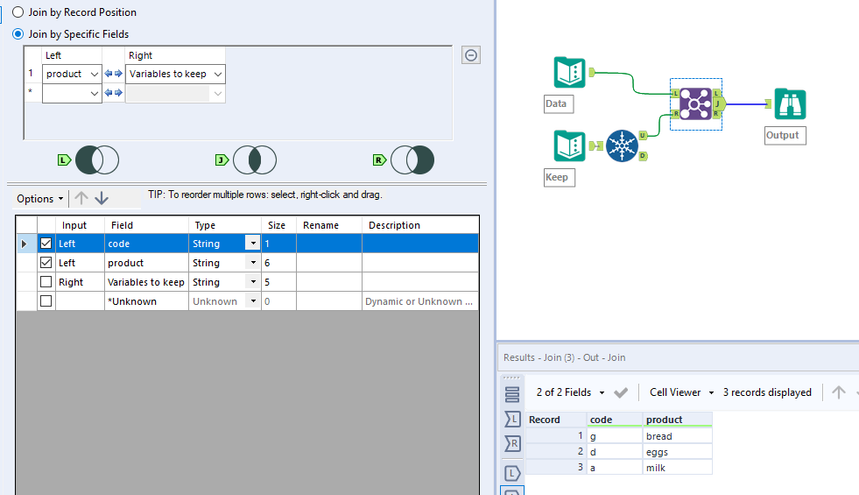This screenshot has width=859, height=495.
Task: Click the Record column header
Action: pyautogui.click(x=556, y=419)
